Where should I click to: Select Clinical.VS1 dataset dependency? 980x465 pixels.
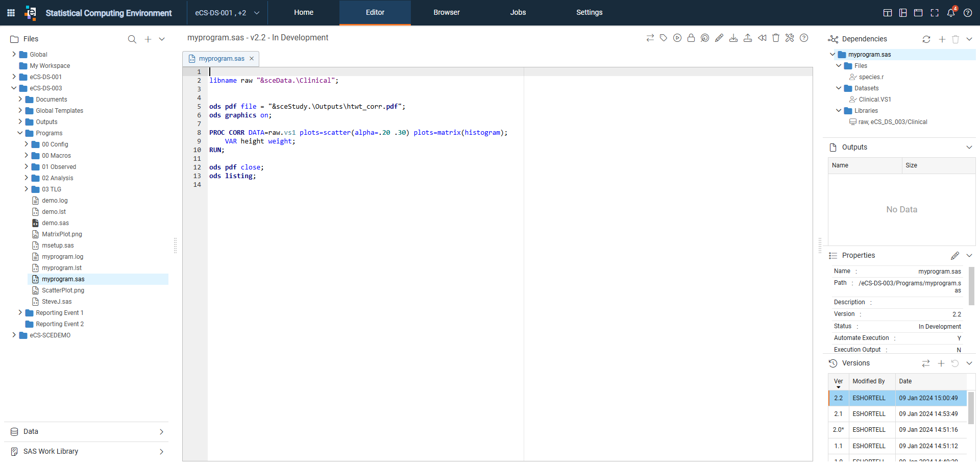tap(874, 100)
